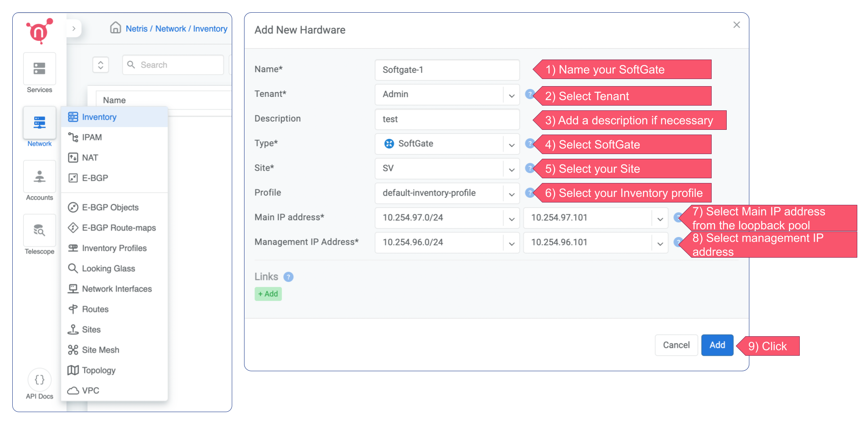Open the Main IP address 10.254.97.101 dropdown
The width and height of the screenshot is (868, 422).
point(595,218)
